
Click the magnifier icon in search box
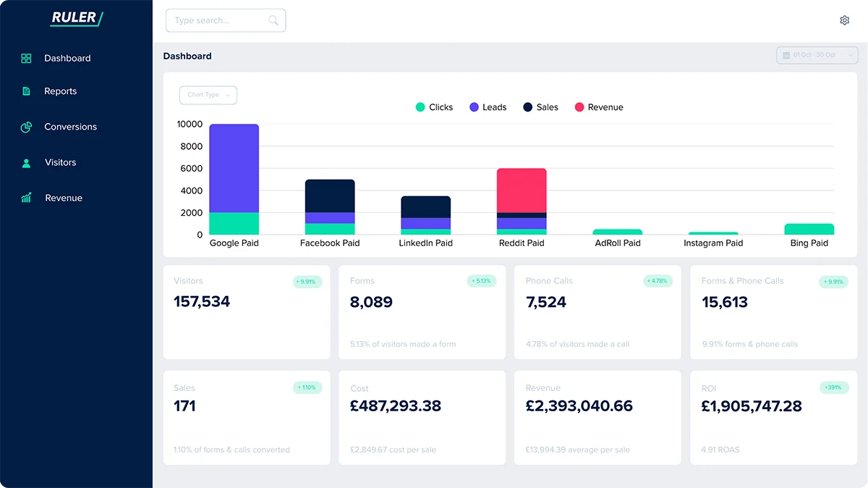(273, 20)
